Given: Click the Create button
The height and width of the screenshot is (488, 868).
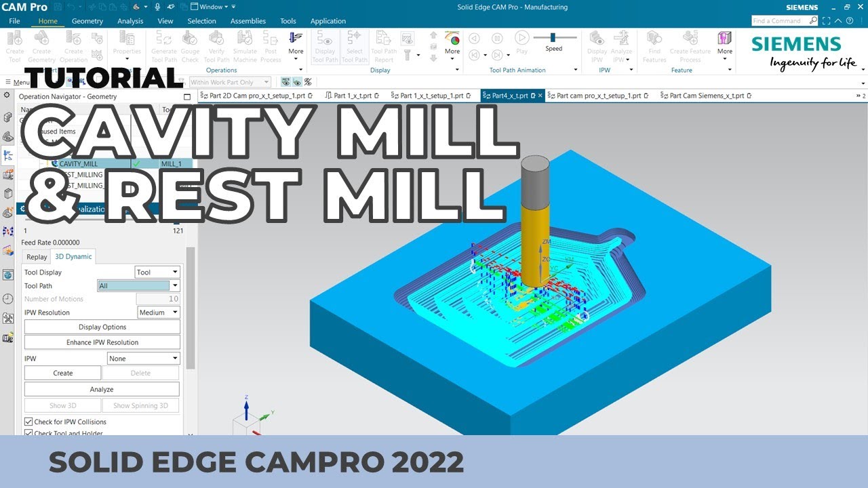Looking at the screenshot, I should tap(63, 373).
